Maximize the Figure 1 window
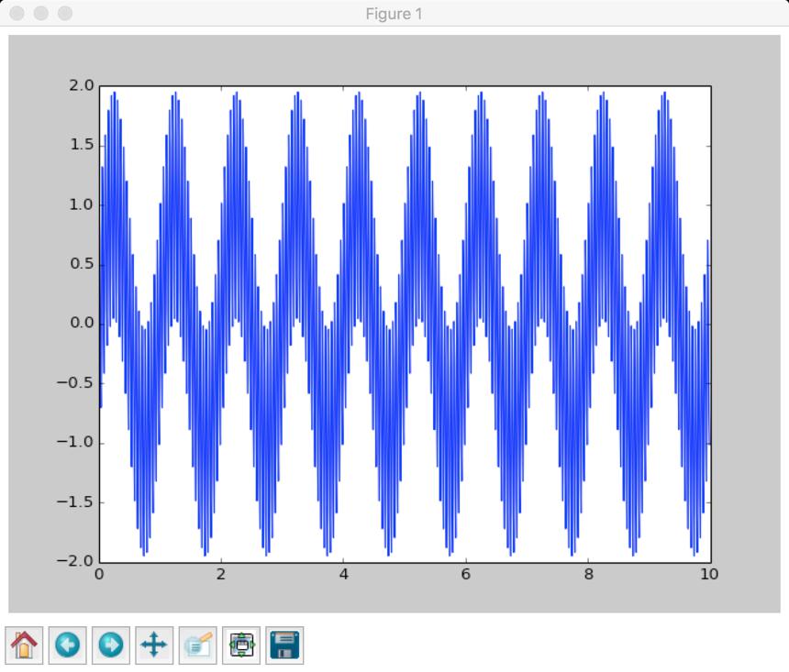789x672 pixels. click(x=65, y=13)
